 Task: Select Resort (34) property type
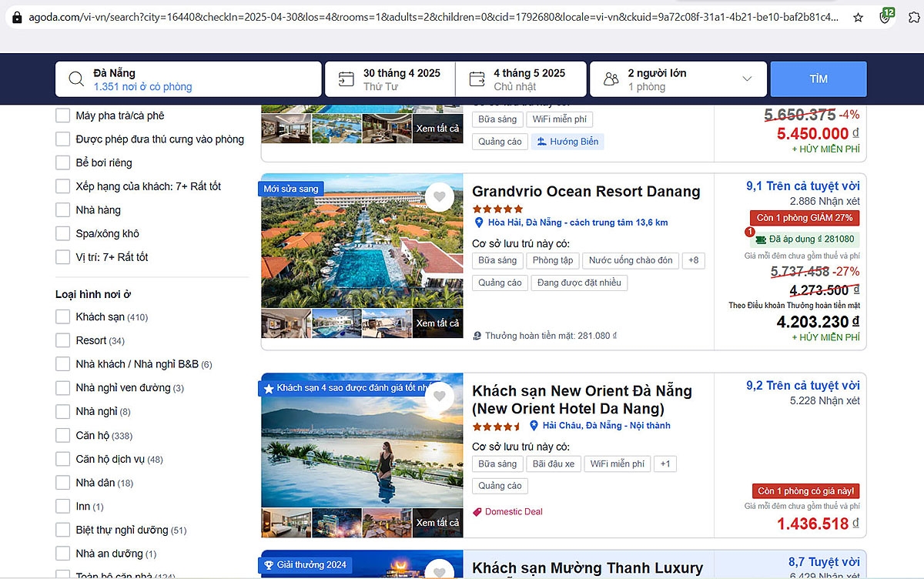[63, 340]
